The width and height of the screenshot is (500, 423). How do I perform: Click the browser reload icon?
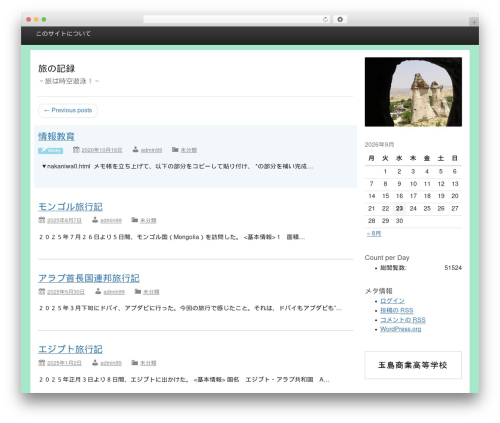pyautogui.click(x=325, y=20)
